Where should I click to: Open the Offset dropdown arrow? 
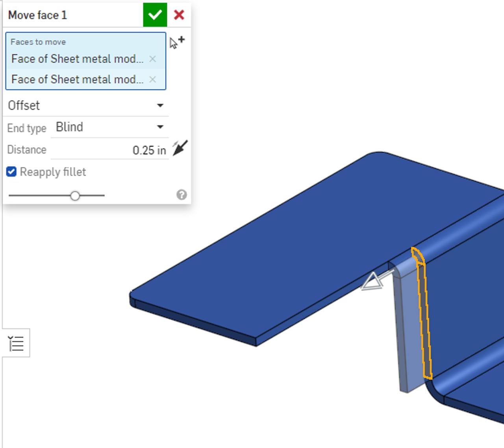coord(161,105)
